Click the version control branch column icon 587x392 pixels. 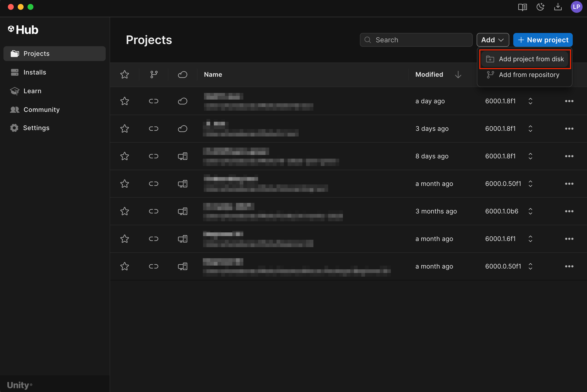coord(154,75)
